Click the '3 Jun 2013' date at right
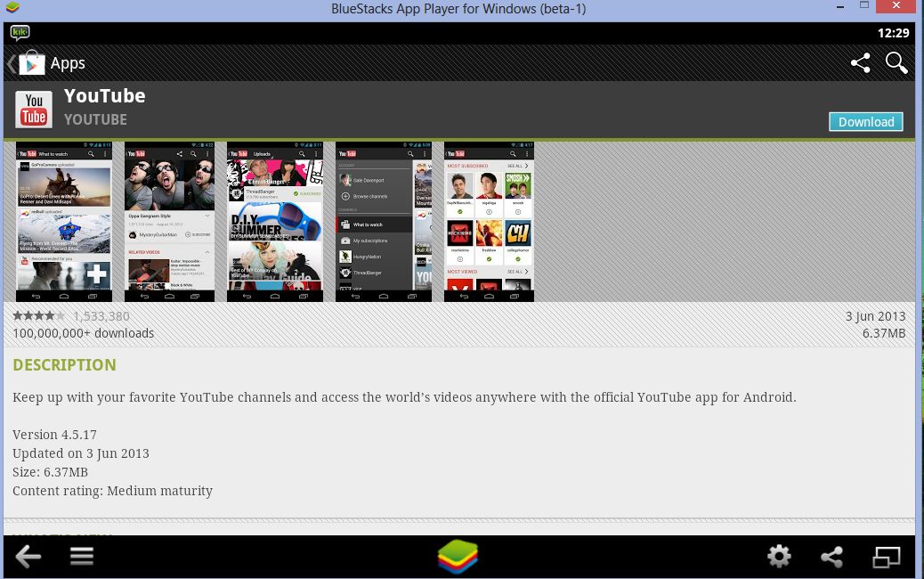This screenshot has width=924, height=579. tap(875, 316)
